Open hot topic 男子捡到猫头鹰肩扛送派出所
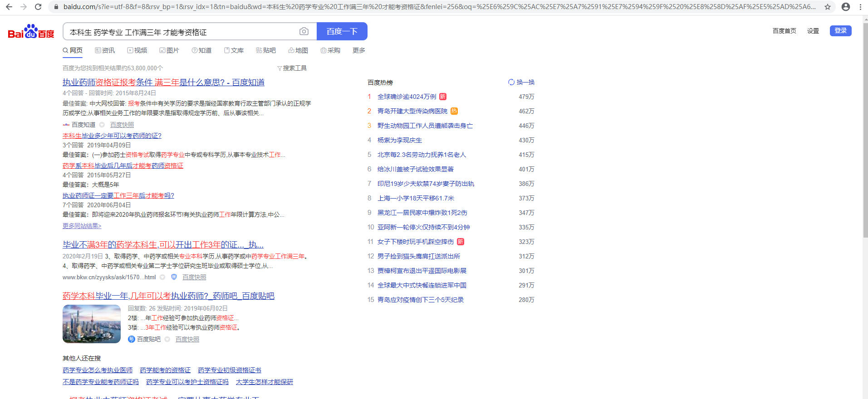The image size is (868, 399). pyautogui.click(x=419, y=256)
